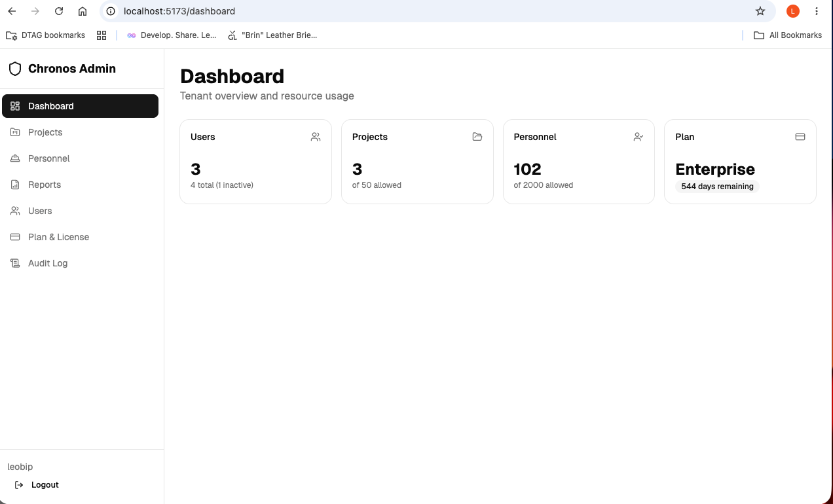Click the Reports chart icon in sidebar
The height and width of the screenshot is (504, 833).
point(15,185)
